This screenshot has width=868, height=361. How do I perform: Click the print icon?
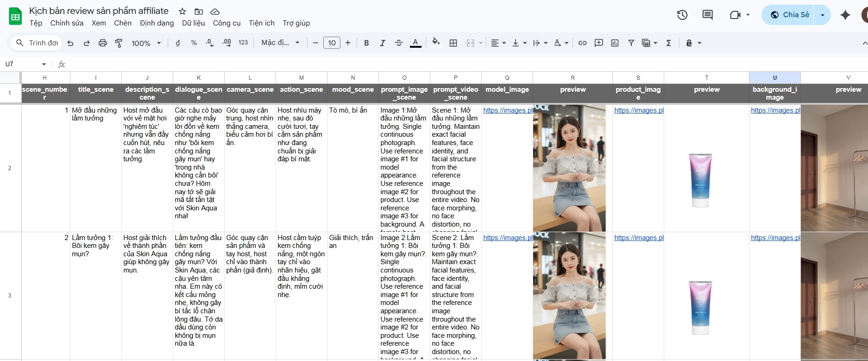[102, 43]
